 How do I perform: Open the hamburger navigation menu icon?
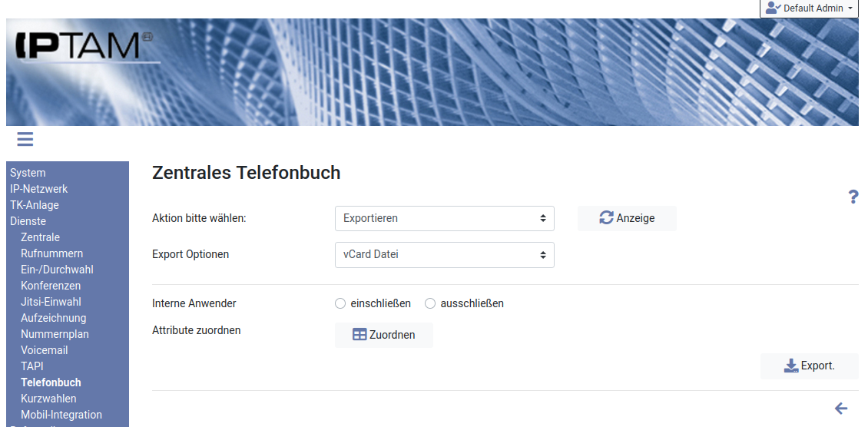pyautogui.click(x=25, y=139)
